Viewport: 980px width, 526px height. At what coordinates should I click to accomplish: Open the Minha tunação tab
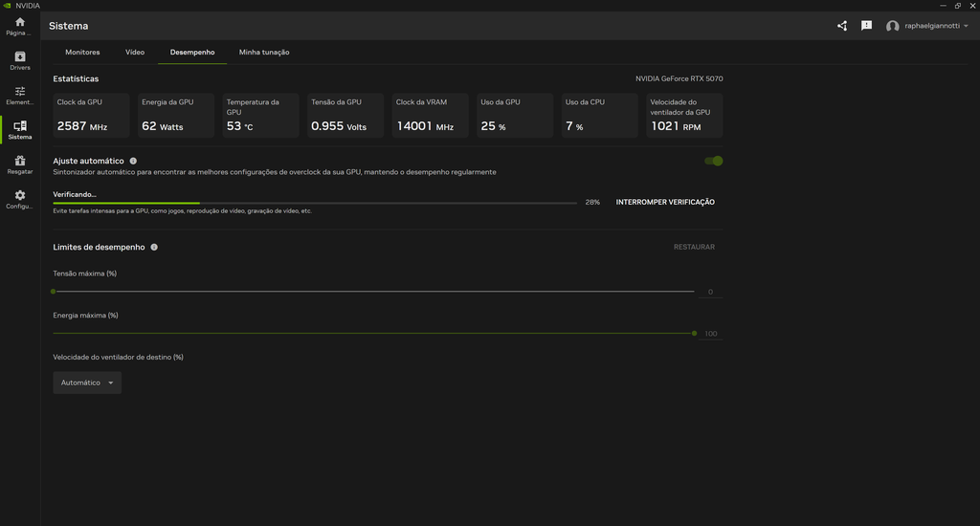pyautogui.click(x=264, y=52)
